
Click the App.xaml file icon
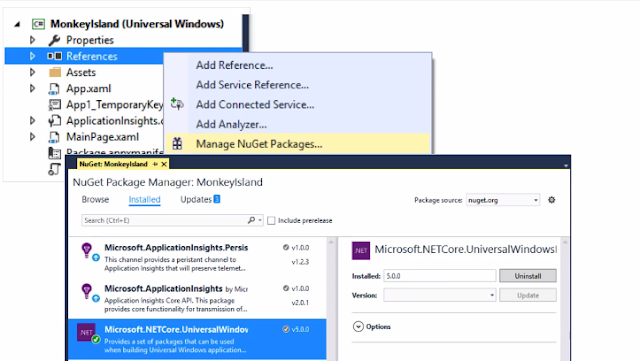click(x=54, y=89)
